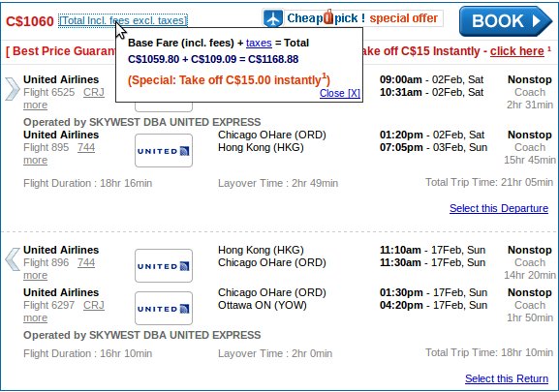
Task: Click the United logo for Flight 896
Action: 164,265
